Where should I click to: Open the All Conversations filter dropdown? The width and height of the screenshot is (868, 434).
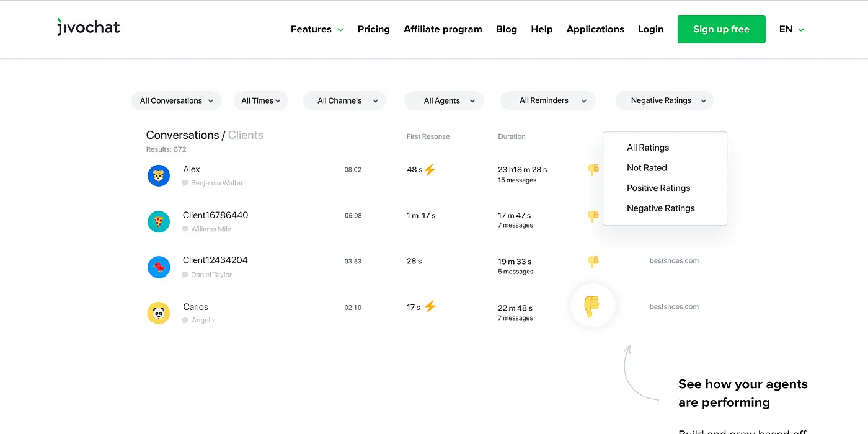(176, 100)
